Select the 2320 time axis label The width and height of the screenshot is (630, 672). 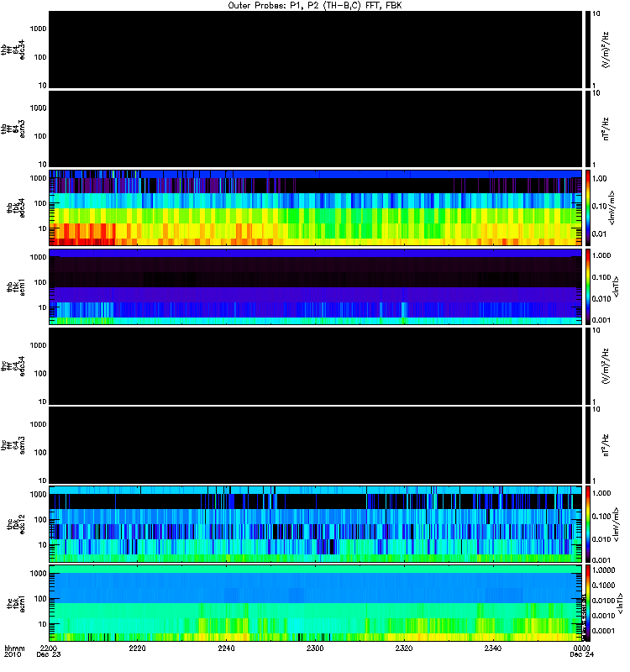(404, 648)
